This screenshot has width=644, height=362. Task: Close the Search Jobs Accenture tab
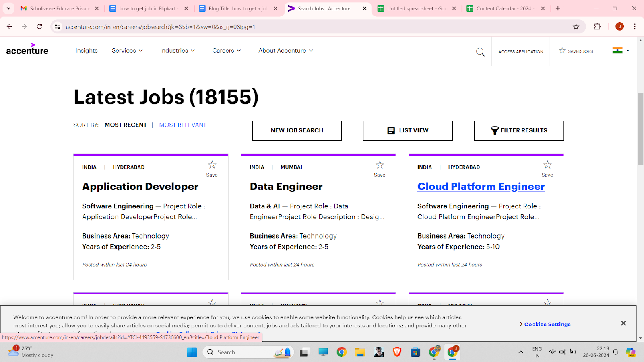pyautogui.click(x=365, y=8)
